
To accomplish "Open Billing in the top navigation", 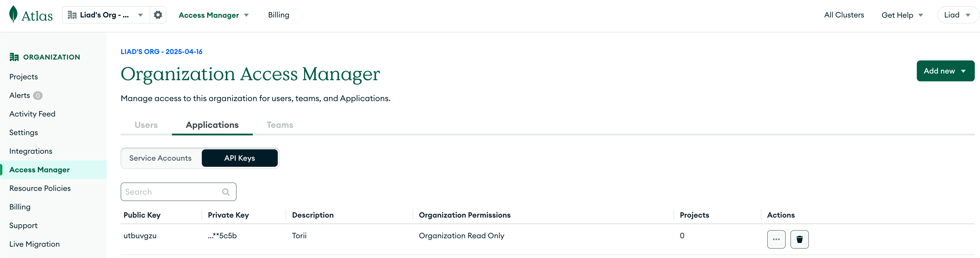I will (278, 15).
